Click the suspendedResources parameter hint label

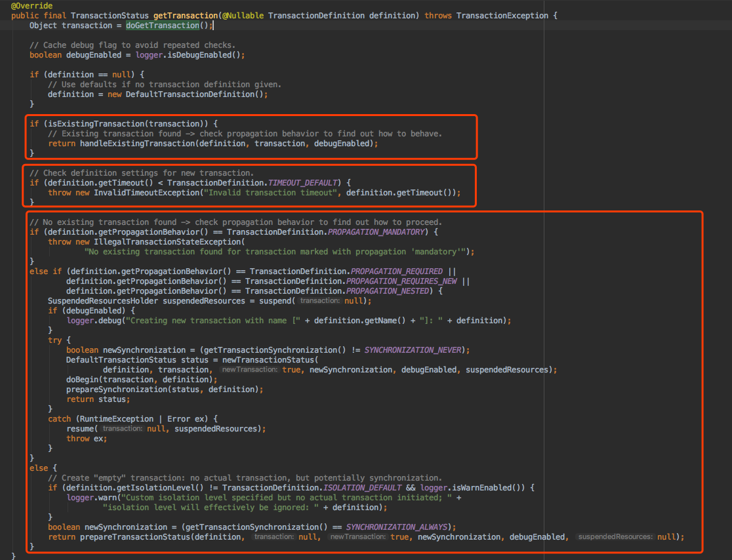click(x=614, y=537)
